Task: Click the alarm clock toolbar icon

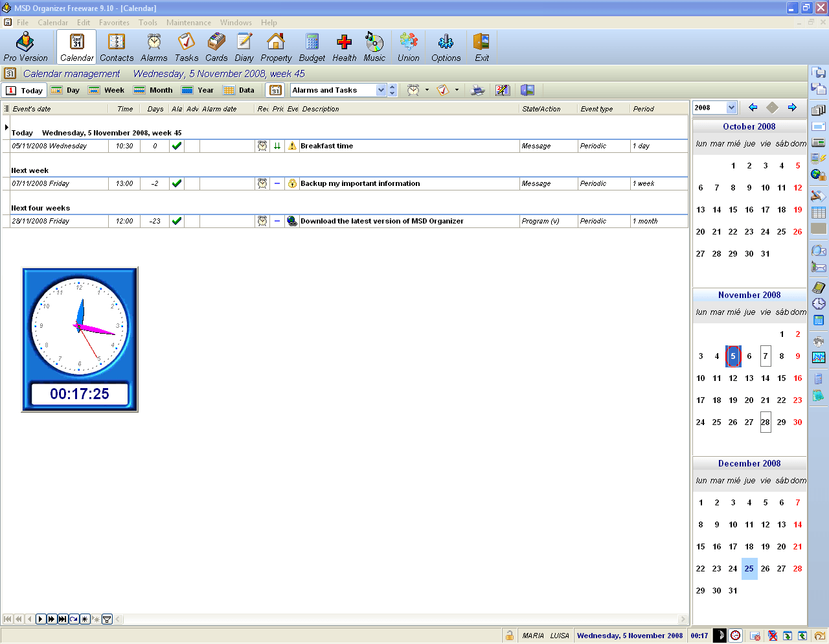Action: click(413, 90)
